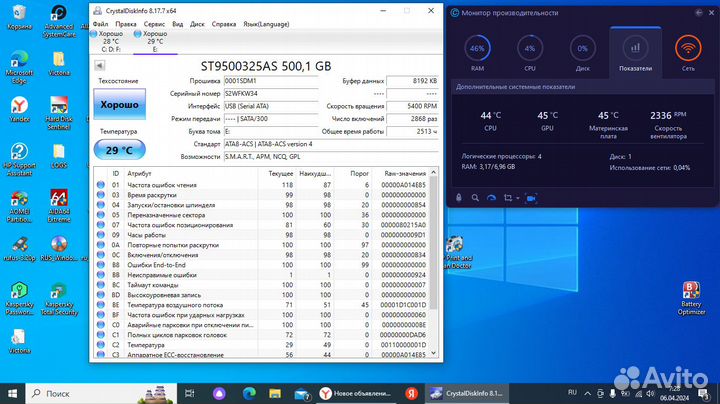Click the camera record icon in performance monitor
Screen dimensions: 720x404
(530, 198)
